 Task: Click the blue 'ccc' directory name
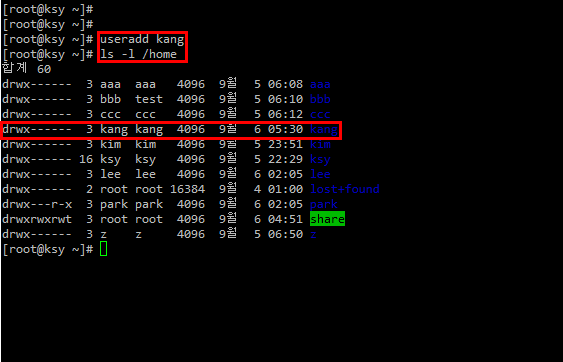click(x=320, y=115)
